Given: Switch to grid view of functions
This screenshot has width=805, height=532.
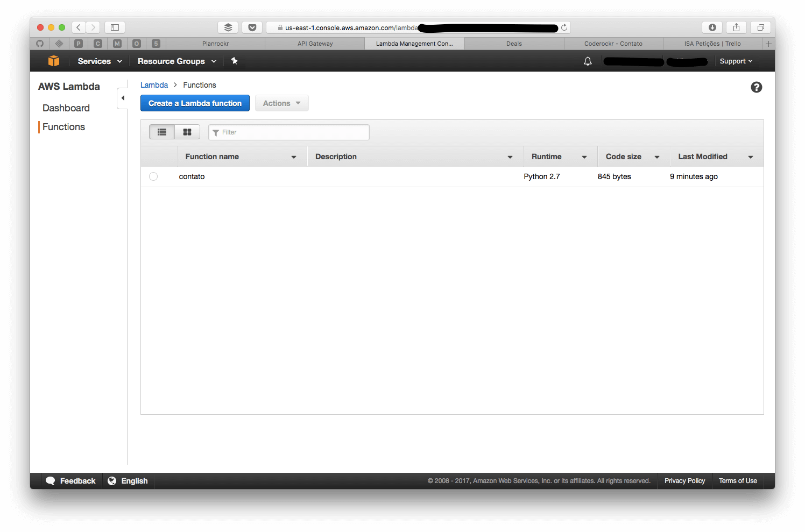Looking at the screenshot, I should pyautogui.click(x=187, y=131).
